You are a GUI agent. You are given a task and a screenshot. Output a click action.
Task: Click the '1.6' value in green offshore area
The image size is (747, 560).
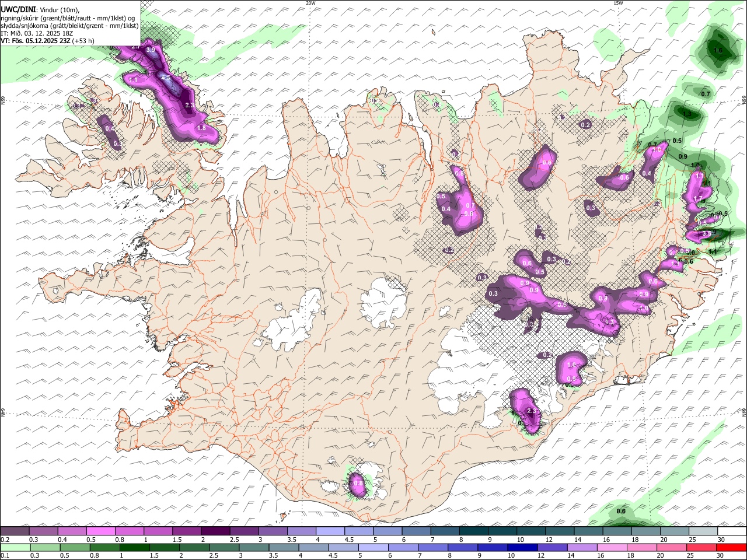(718, 51)
